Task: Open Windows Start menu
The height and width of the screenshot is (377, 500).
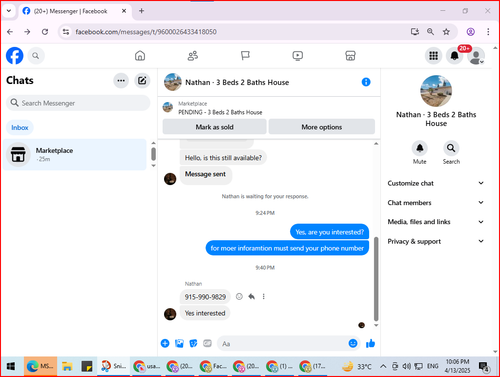Action: pos(11,367)
